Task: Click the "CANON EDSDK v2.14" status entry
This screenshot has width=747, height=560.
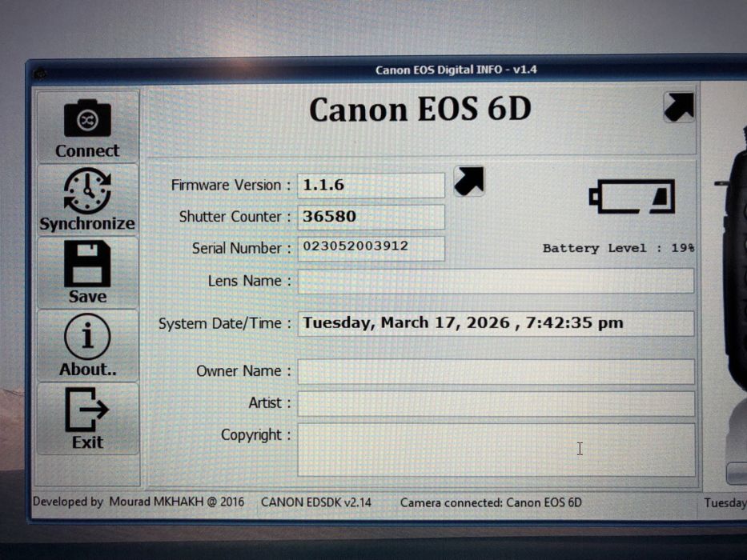Action: (x=316, y=502)
